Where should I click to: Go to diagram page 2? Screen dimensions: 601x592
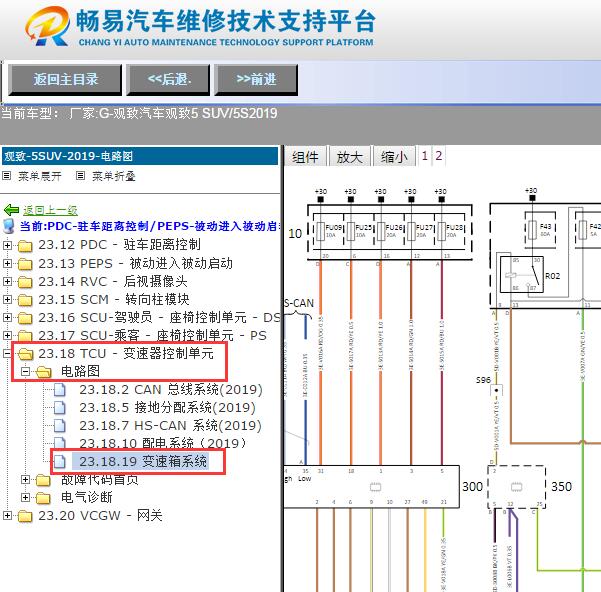click(x=438, y=156)
